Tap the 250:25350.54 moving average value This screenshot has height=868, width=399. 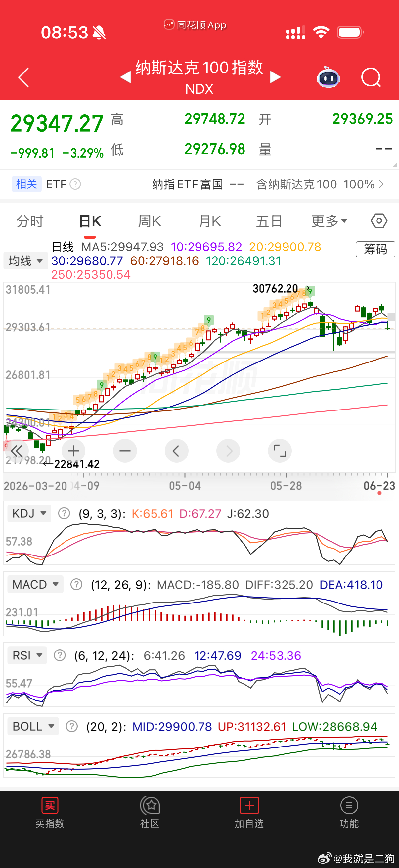(91, 275)
